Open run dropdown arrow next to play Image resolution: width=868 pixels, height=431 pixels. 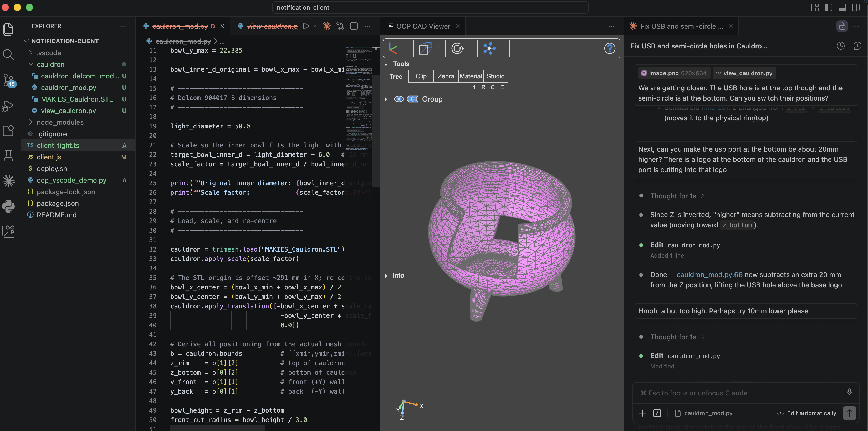[x=314, y=26]
